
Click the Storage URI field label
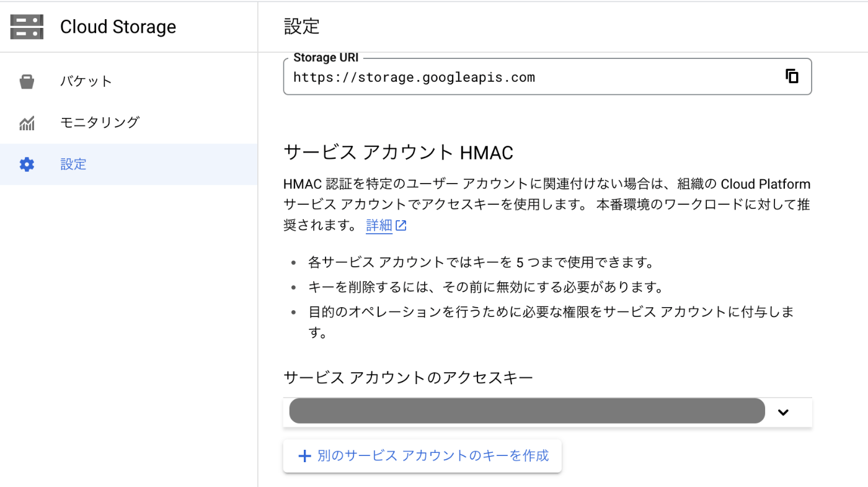[x=325, y=58]
